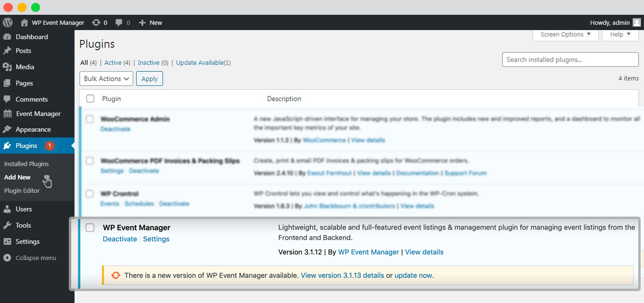Click the Description column header
This screenshot has width=644, height=303.
click(x=284, y=99)
